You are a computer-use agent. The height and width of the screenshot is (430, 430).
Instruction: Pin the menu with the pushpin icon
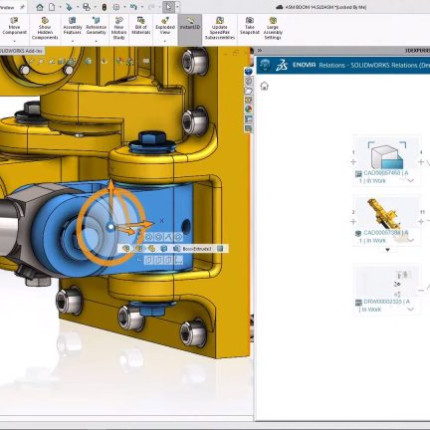tap(22, 7)
